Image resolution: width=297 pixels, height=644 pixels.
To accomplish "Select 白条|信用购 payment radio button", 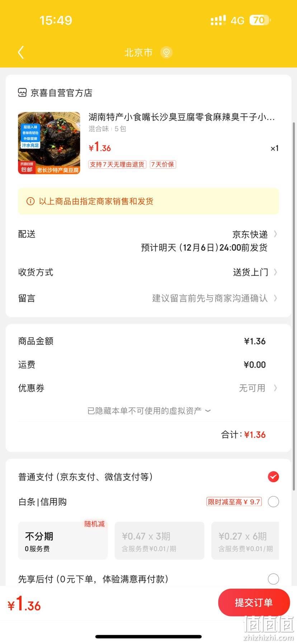I will point(273,502).
